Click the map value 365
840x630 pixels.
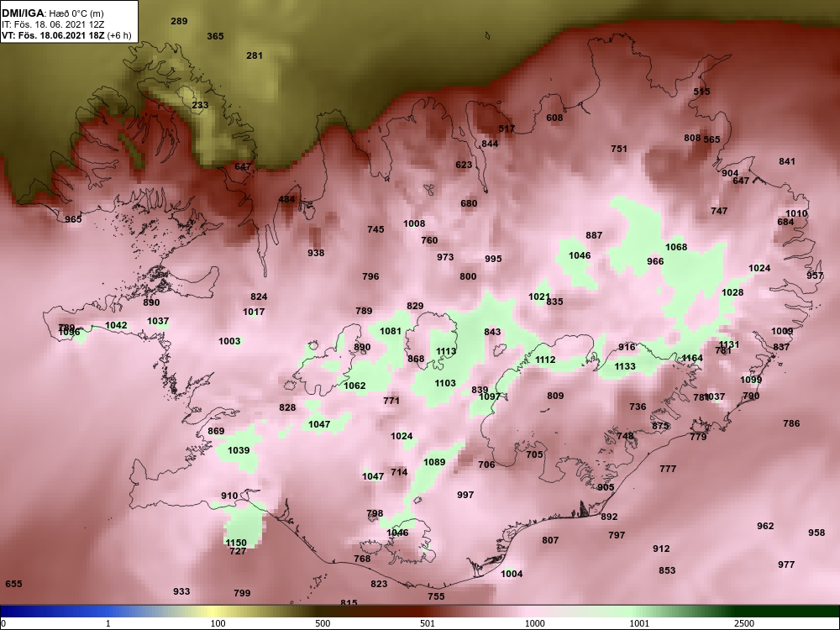[215, 36]
